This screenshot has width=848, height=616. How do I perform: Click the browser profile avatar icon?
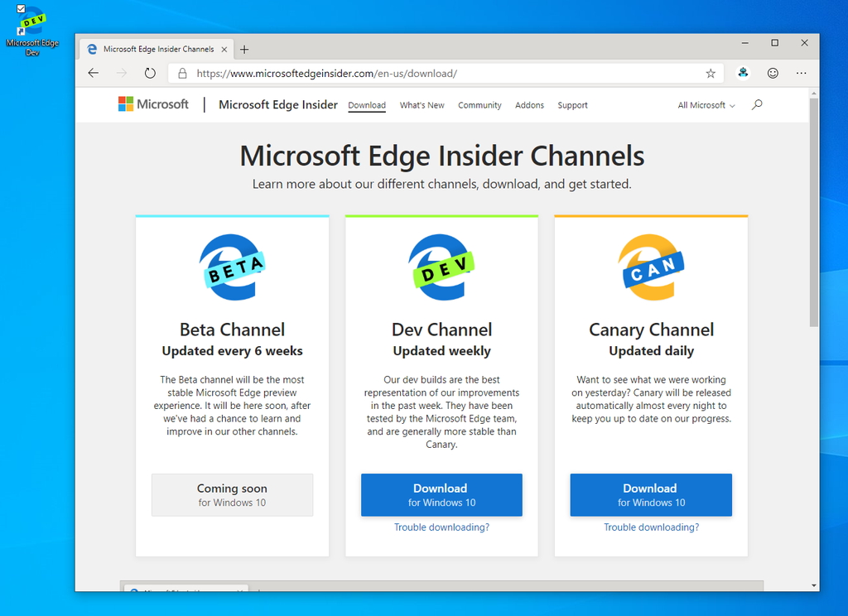point(742,73)
